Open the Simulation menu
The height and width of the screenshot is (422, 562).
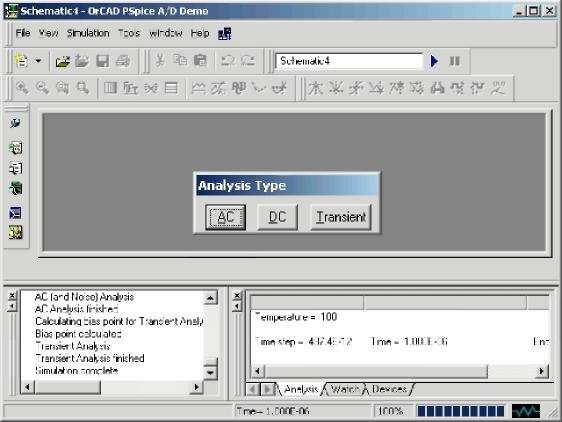click(x=88, y=33)
